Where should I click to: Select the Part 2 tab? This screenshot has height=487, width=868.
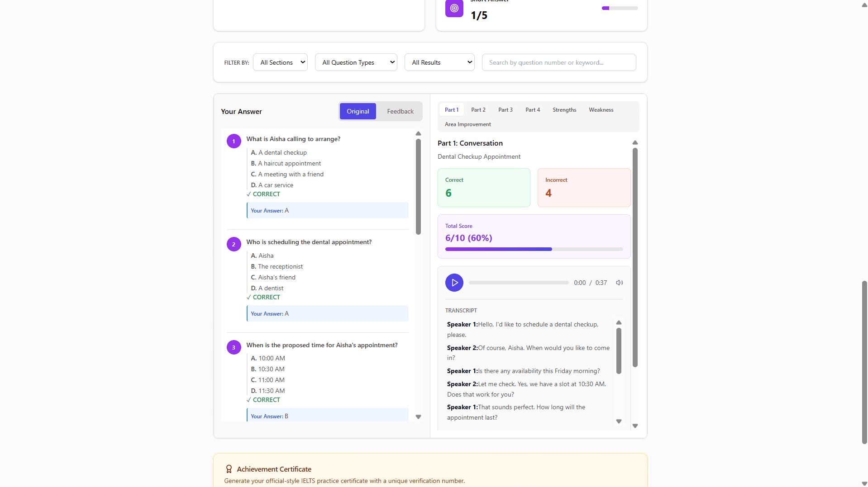pos(478,110)
